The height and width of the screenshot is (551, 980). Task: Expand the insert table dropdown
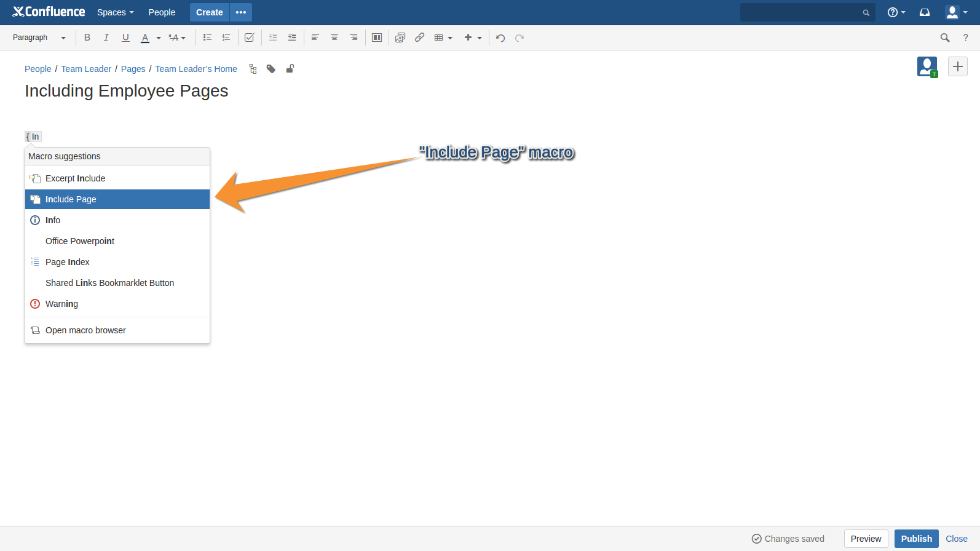coord(443,38)
